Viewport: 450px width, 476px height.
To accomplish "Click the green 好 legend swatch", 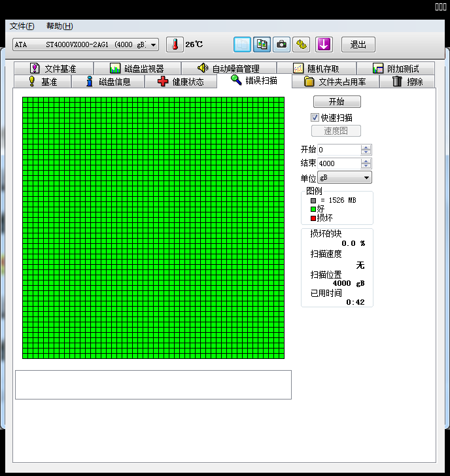I will (x=313, y=209).
